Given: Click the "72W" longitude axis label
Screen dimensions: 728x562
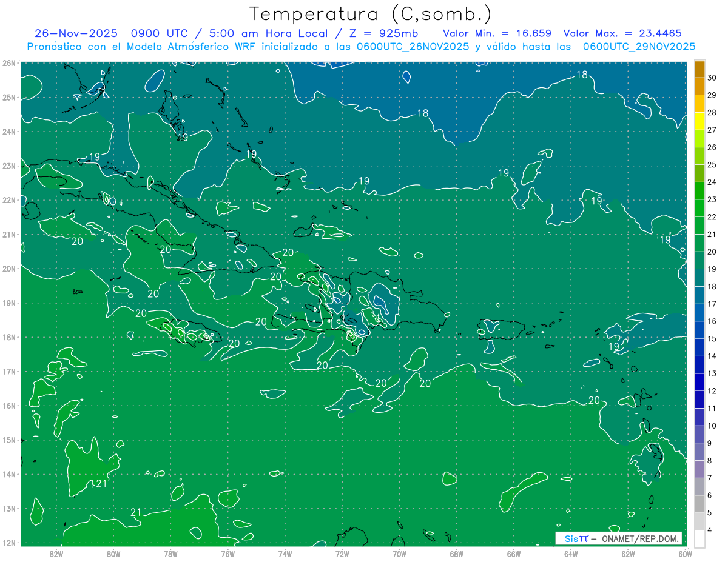Looking at the screenshot, I should tap(342, 554).
